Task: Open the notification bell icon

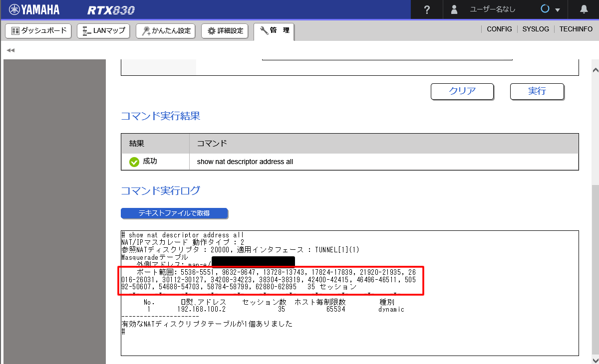Action: click(x=584, y=9)
